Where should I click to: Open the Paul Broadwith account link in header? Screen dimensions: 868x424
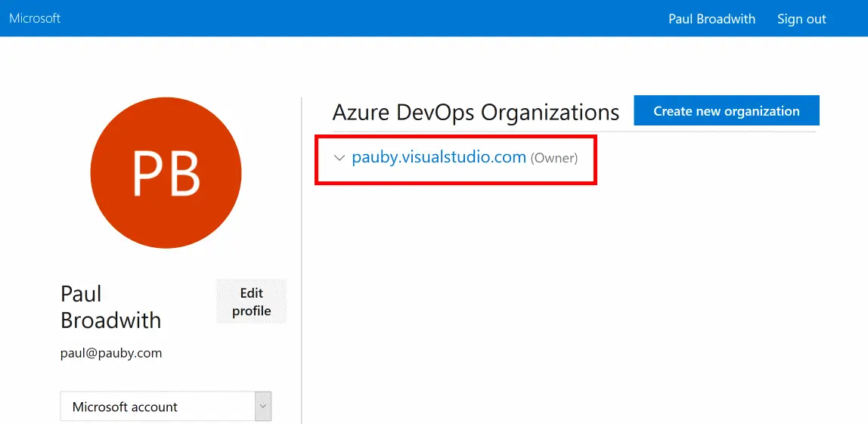click(x=711, y=19)
